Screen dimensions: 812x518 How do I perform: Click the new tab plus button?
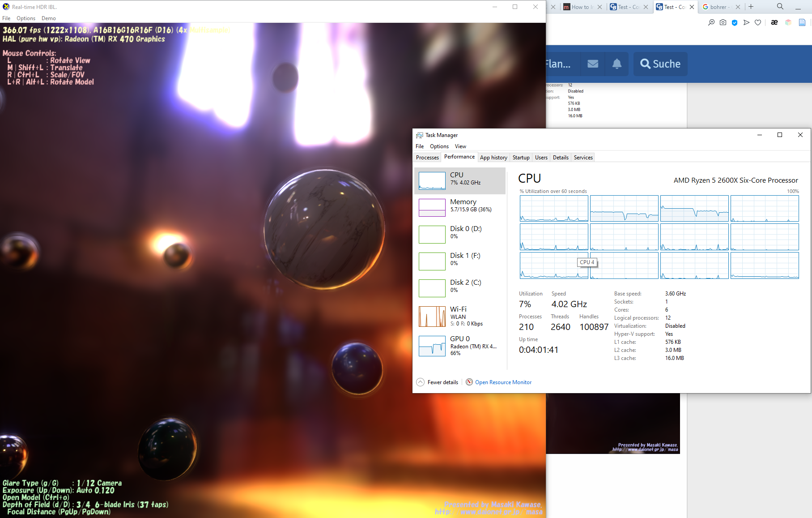[x=751, y=7]
